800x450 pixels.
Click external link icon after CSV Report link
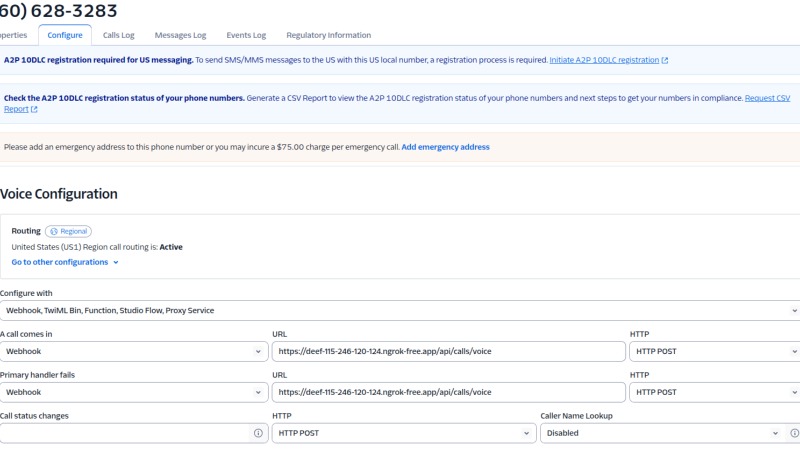[34, 109]
